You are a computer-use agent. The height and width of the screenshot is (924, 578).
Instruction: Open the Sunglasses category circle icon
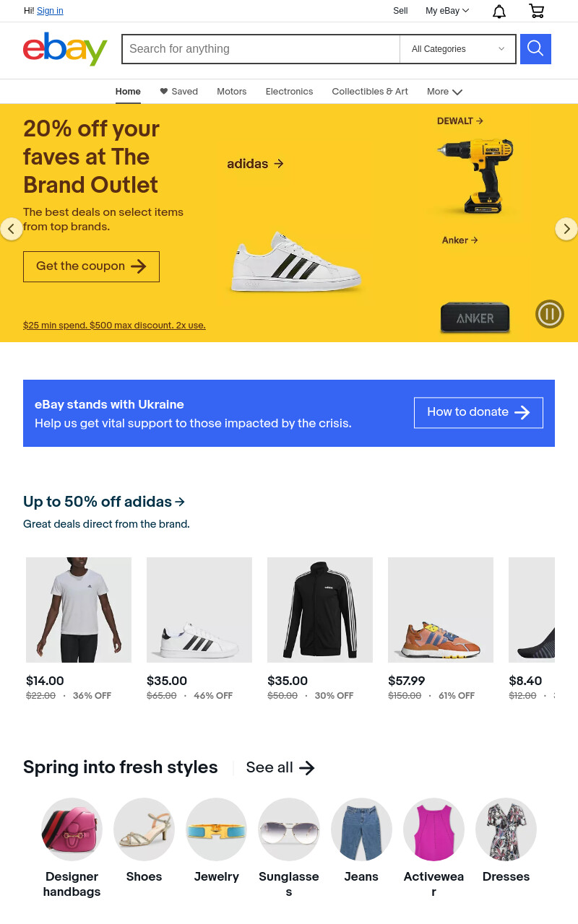[289, 829]
